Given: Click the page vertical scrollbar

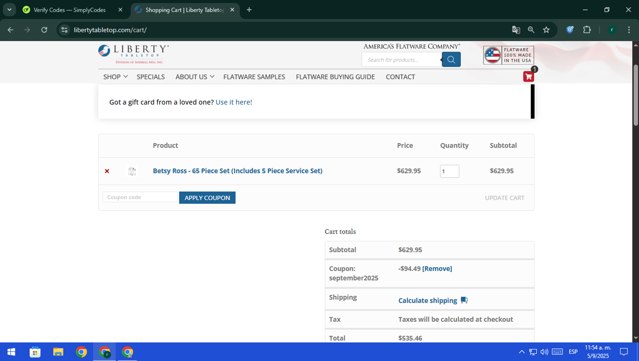Looking at the screenshot, I should [635, 95].
